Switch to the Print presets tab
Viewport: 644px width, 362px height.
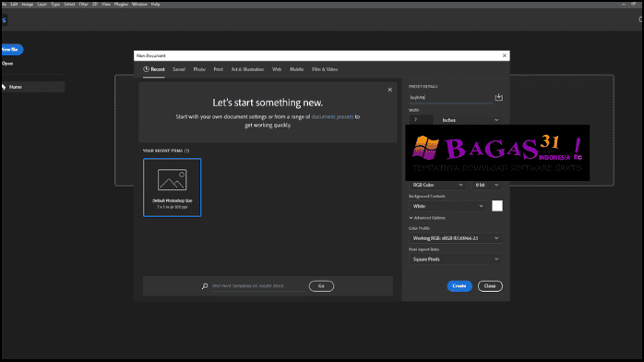(x=218, y=69)
